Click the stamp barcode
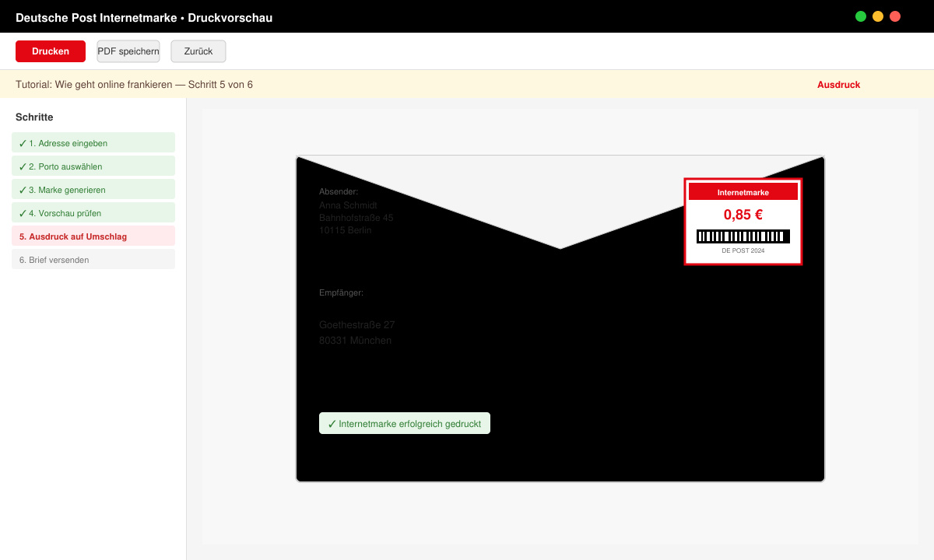Viewport: 934px width, 560px height. [743, 236]
